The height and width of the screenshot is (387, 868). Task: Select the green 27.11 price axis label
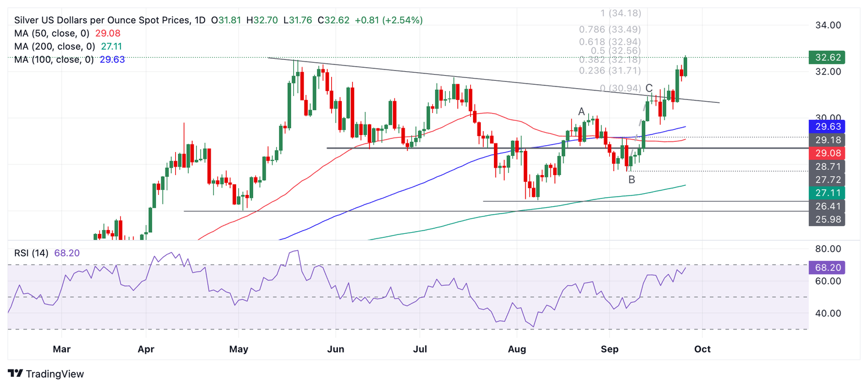click(827, 193)
